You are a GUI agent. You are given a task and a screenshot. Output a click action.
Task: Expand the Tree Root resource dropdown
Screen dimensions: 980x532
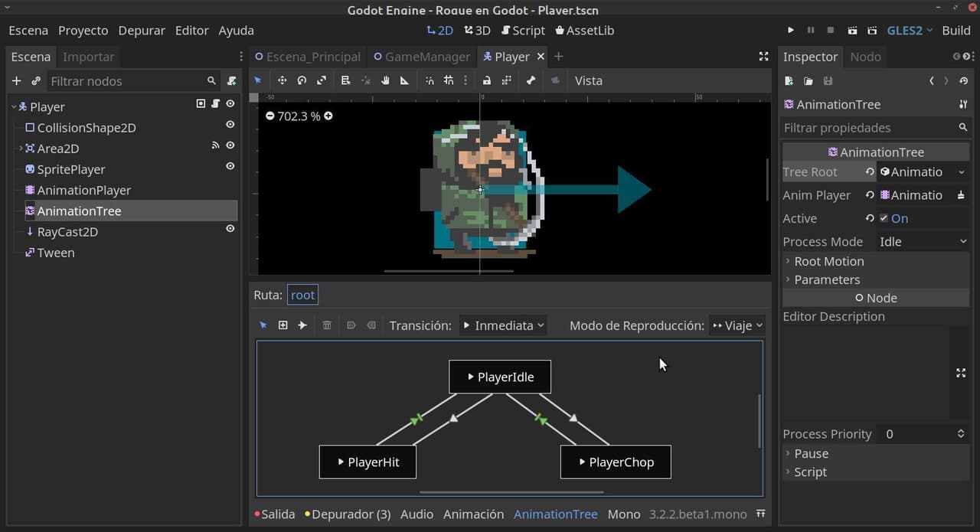click(962, 172)
